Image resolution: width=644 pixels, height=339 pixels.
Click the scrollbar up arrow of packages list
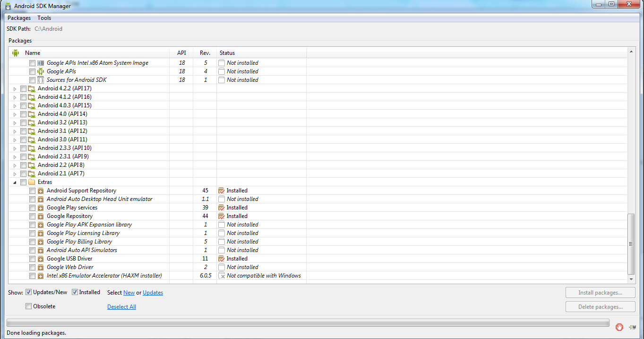631,51
